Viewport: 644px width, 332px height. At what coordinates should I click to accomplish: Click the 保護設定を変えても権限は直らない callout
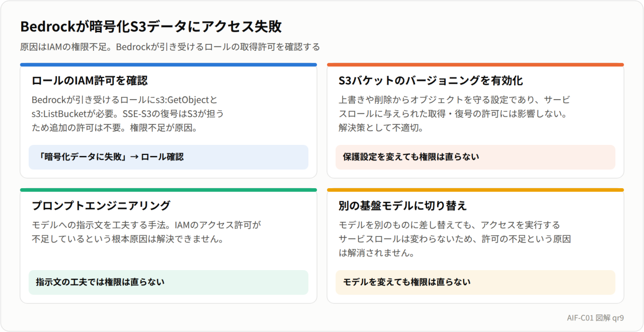coord(475,157)
